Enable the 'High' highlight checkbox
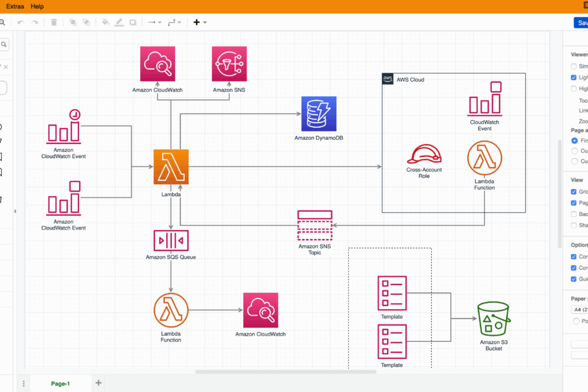 point(573,89)
